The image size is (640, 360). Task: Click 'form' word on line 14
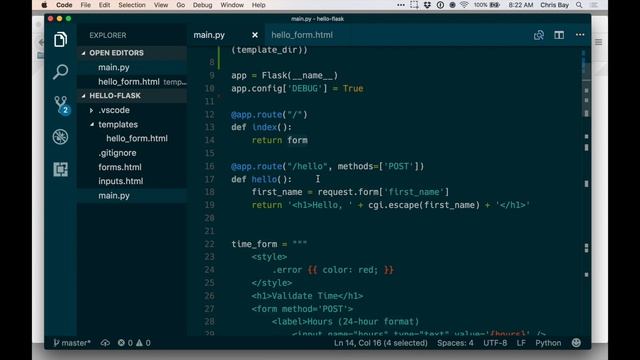click(297, 140)
